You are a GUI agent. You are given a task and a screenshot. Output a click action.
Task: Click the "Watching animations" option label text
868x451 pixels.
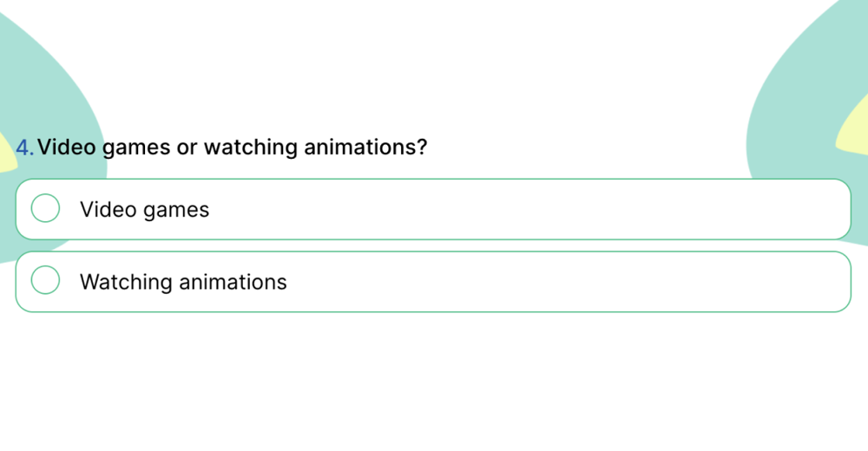183,282
